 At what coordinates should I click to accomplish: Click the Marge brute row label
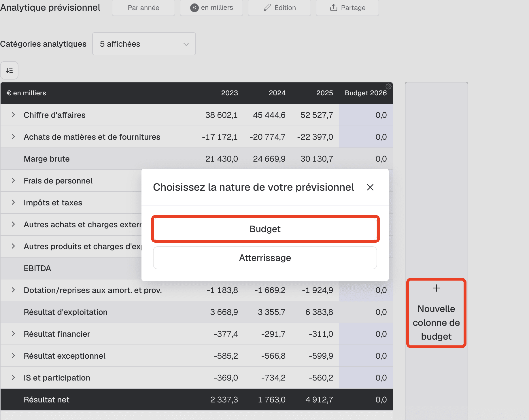pos(47,159)
